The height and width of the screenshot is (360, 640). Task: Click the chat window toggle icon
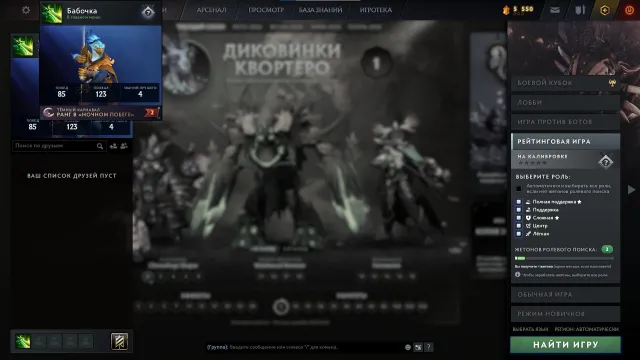[x=418, y=347]
